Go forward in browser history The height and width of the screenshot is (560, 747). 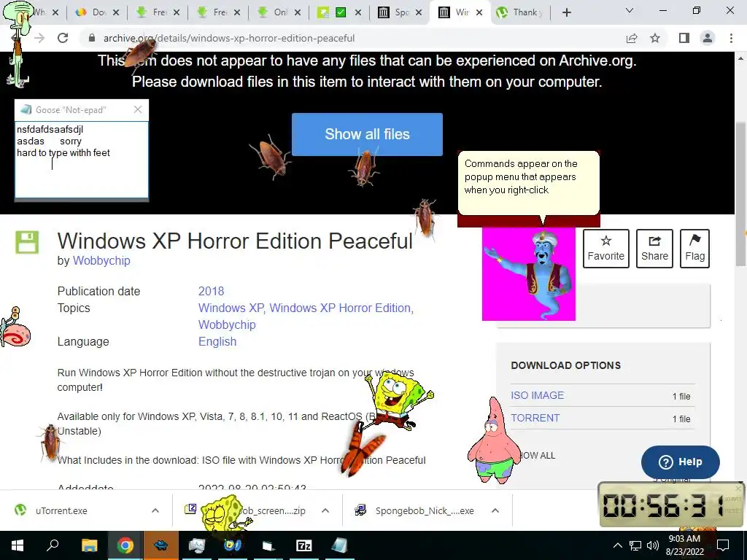pyautogui.click(x=39, y=38)
